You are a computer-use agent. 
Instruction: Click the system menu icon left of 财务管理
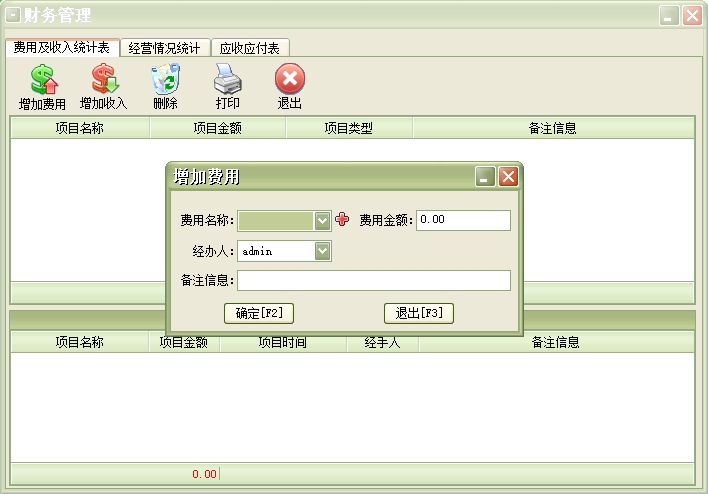point(13,15)
